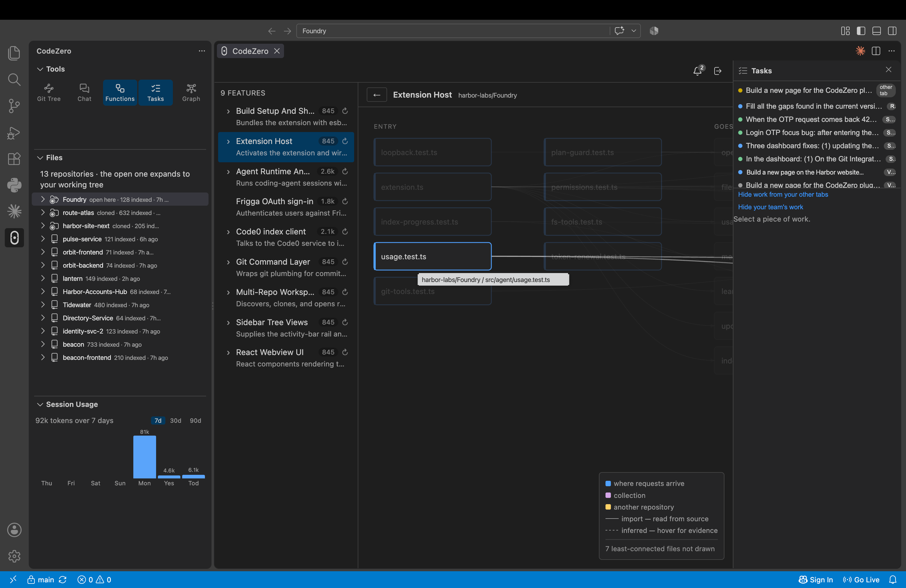The width and height of the screenshot is (906, 588).
Task: Click the 'where requests arrive' blue swatch
Action: click(608, 484)
